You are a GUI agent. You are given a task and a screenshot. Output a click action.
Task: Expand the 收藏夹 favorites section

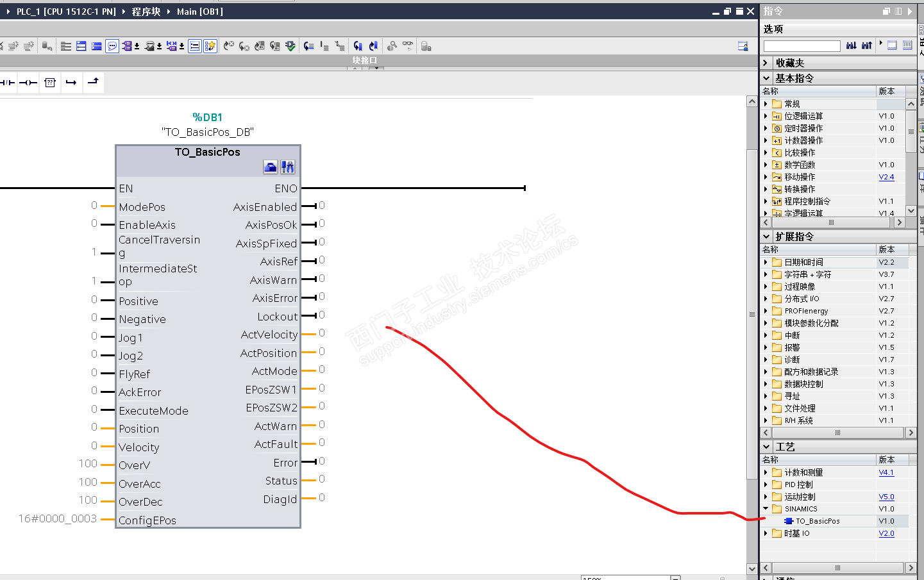pyautogui.click(x=766, y=63)
